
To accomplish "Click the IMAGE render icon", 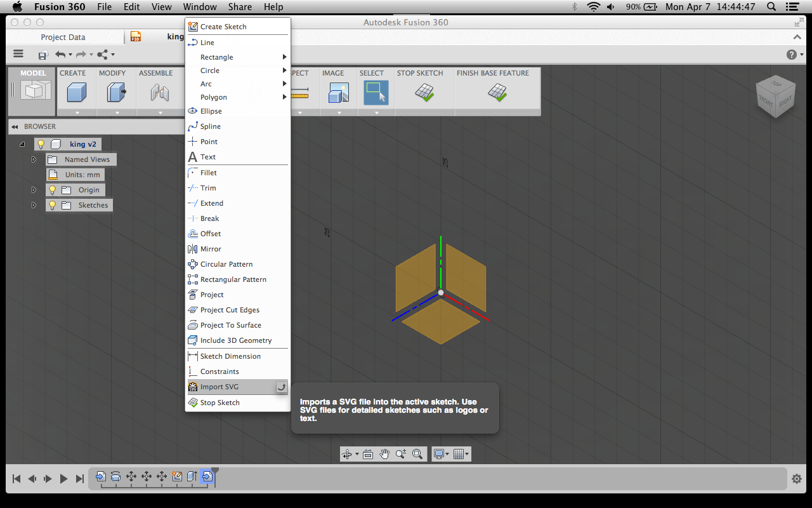I will tap(338, 93).
